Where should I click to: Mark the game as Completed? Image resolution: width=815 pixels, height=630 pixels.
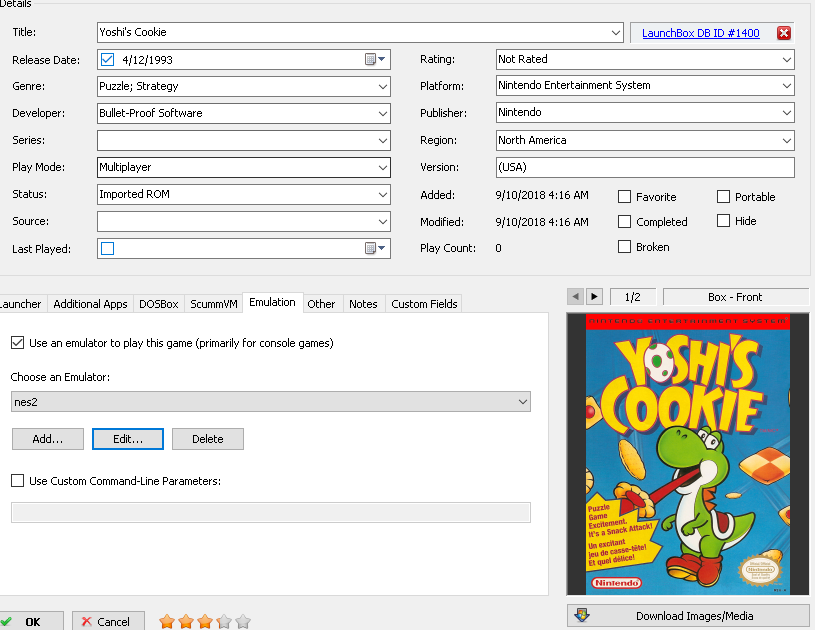pos(624,221)
